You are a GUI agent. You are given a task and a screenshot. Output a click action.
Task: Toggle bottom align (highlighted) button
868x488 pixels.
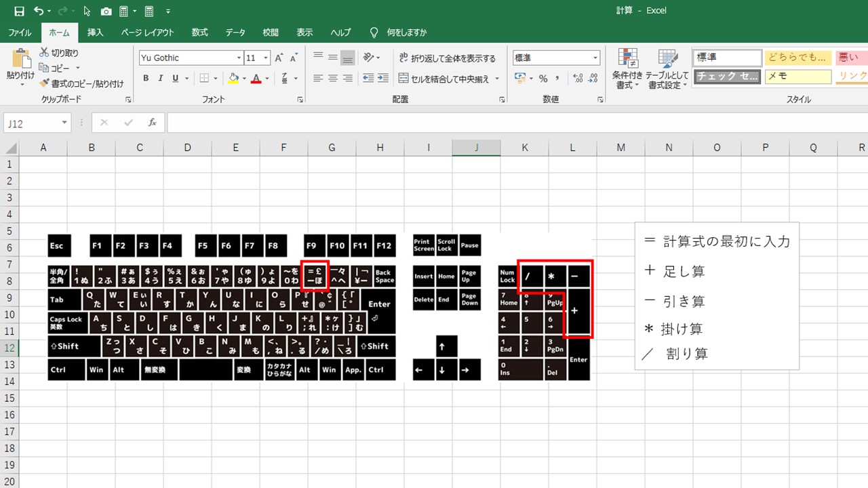347,58
